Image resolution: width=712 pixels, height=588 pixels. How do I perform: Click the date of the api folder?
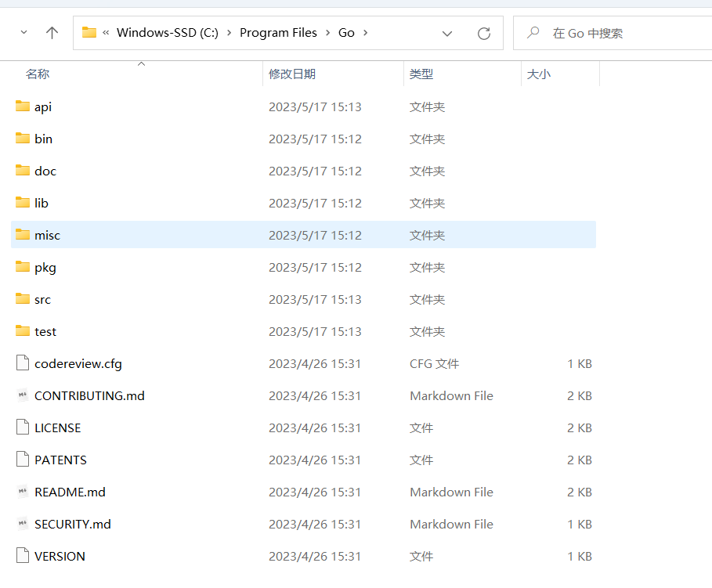(x=315, y=107)
